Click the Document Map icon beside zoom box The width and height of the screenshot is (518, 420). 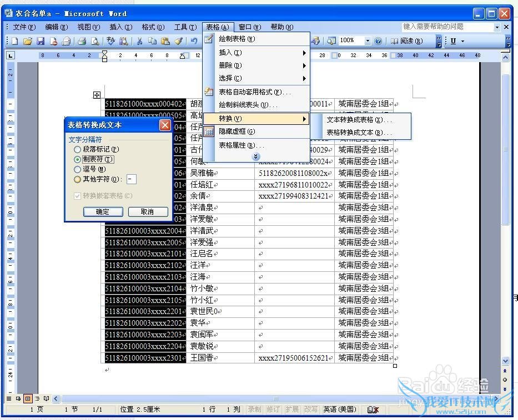click(331, 41)
